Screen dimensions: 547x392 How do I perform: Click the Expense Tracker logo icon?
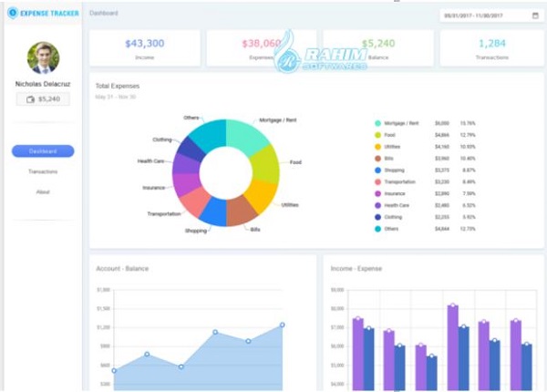(13, 13)
